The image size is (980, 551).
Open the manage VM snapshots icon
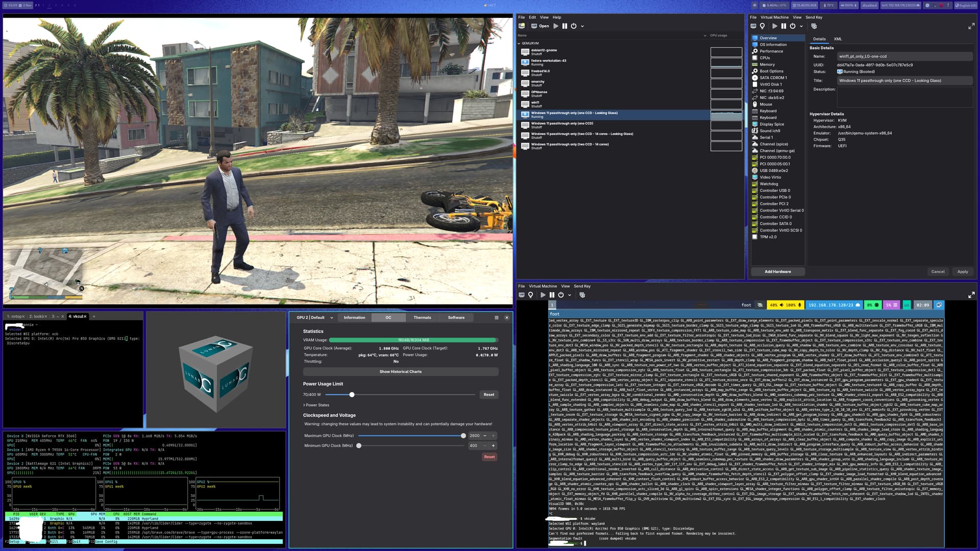click(x=814, y=26)
